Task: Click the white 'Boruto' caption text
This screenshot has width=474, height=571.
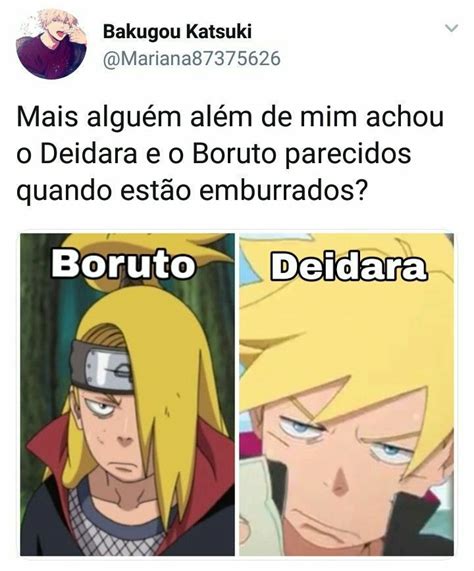Action: tap(124, 264)
